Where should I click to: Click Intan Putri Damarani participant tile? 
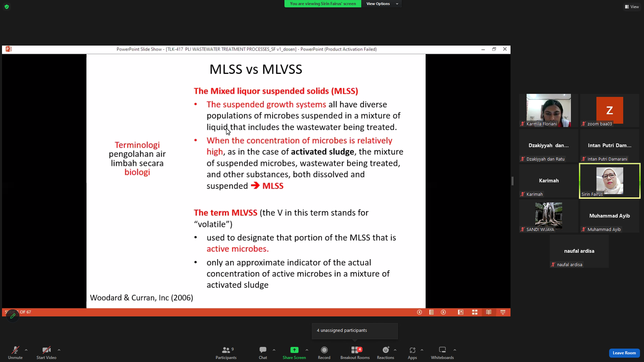[x=610, y=145]
